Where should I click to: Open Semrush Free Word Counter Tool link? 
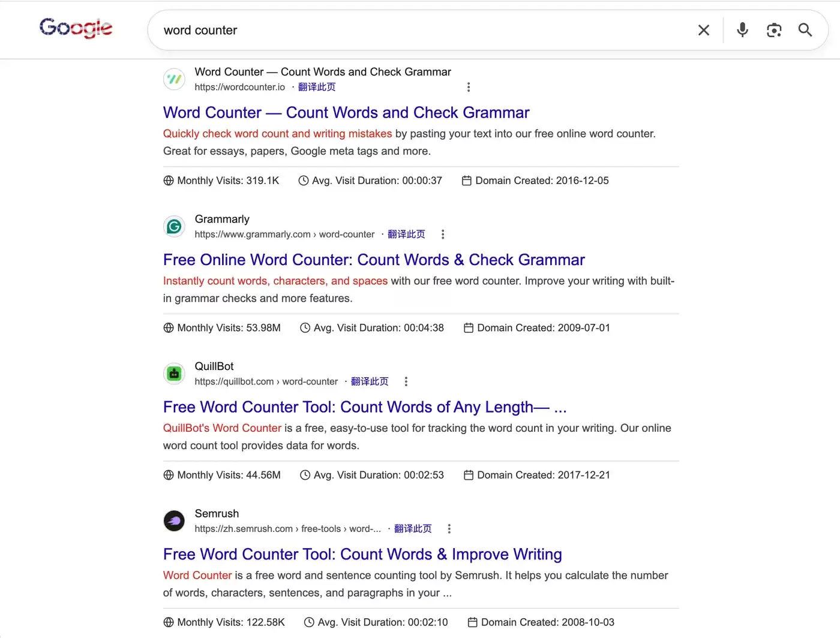click(x=362, y=554)
